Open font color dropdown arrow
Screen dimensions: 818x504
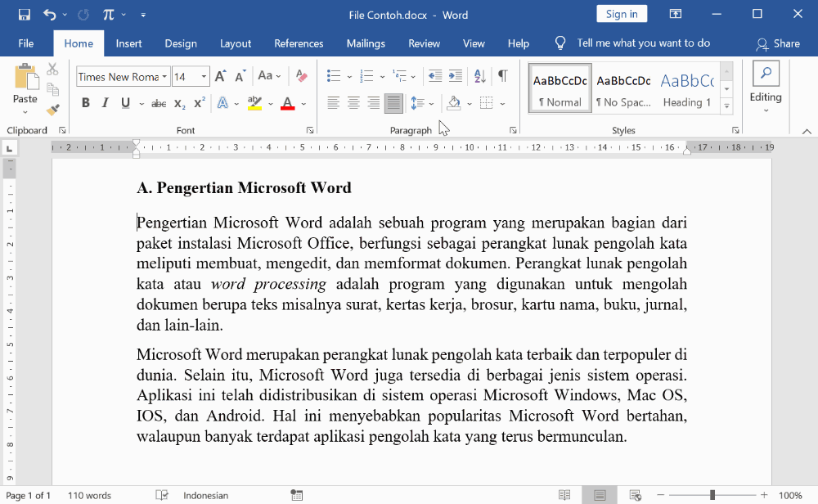[x=303, y=104]
